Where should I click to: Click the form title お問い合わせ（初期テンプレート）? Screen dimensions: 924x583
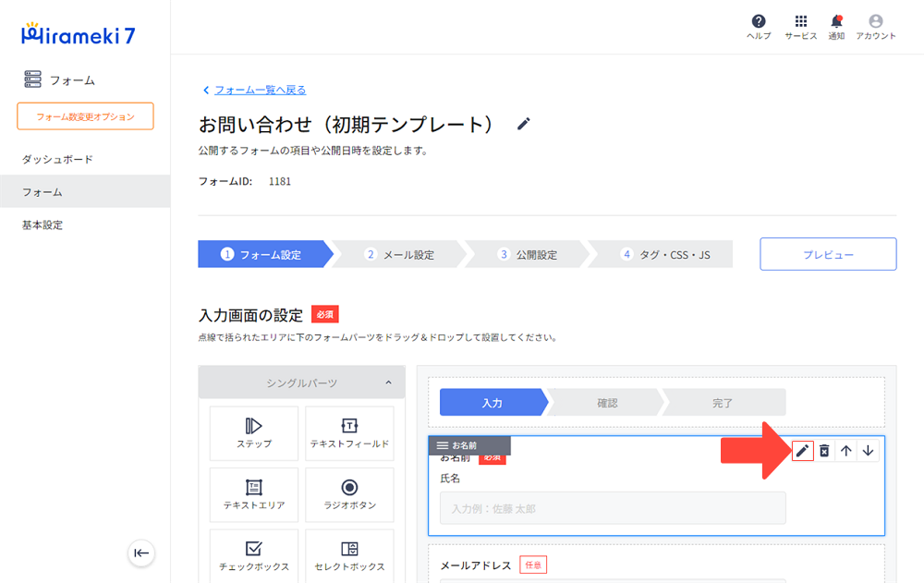point(346,125)
